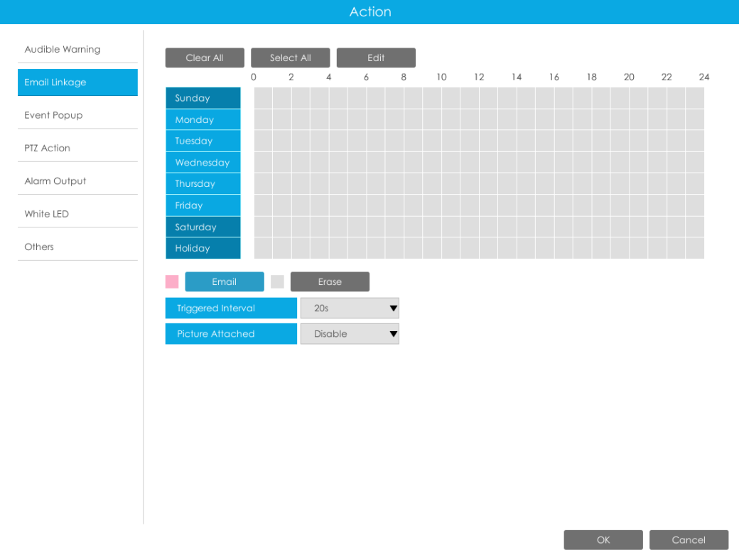Confirm settings with OK
The width and height of the screenshot is (739, 560).
point(603,540)
